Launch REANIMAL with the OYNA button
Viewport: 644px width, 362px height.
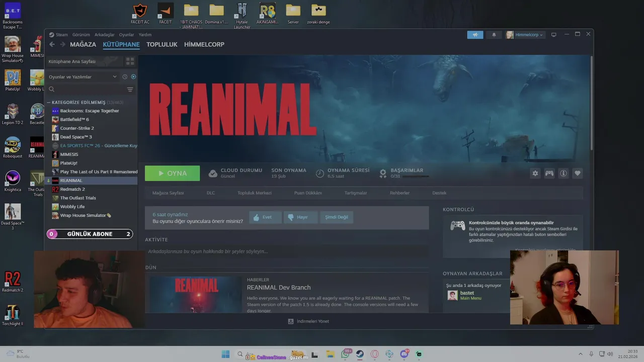(x=172, y=173)
